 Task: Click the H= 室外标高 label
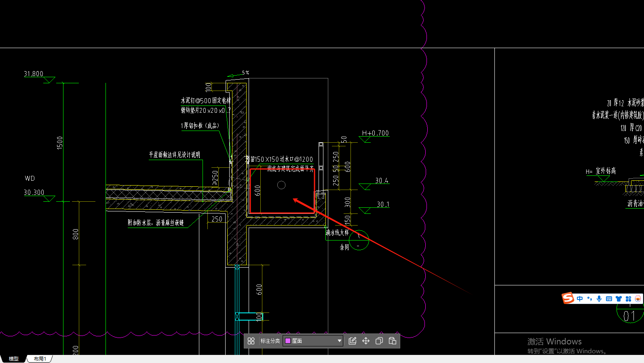click(x=601, y=171)
